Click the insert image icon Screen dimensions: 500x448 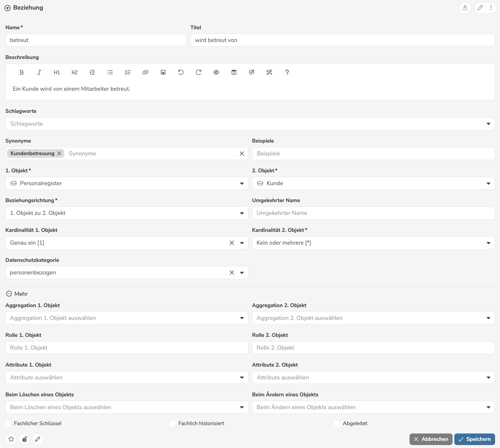163,72
